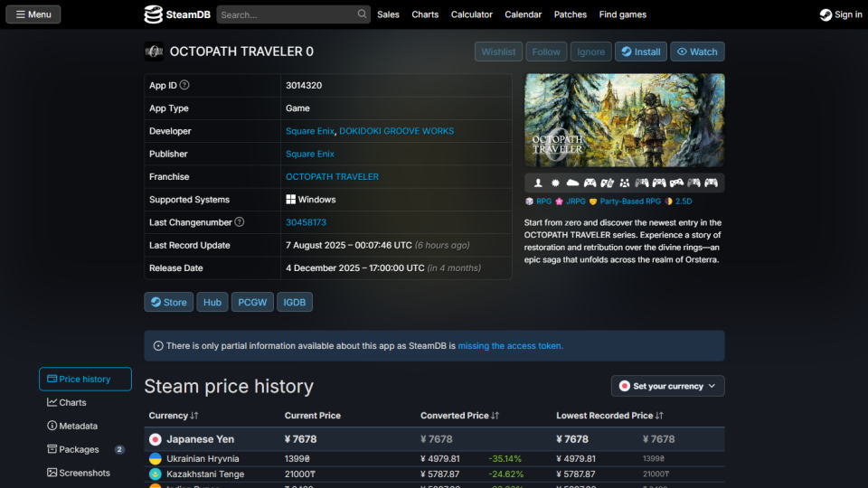
Task: Open Patches in top navigation
Action: pos(571,14)
